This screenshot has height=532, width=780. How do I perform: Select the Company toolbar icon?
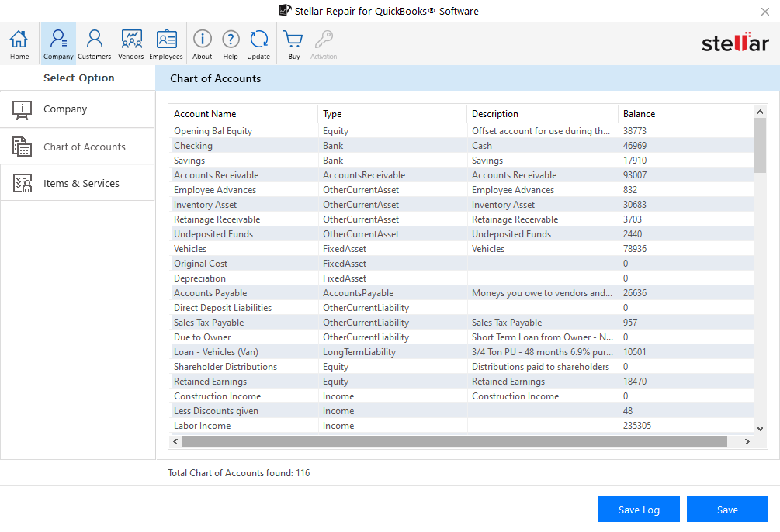pos(58,43)
